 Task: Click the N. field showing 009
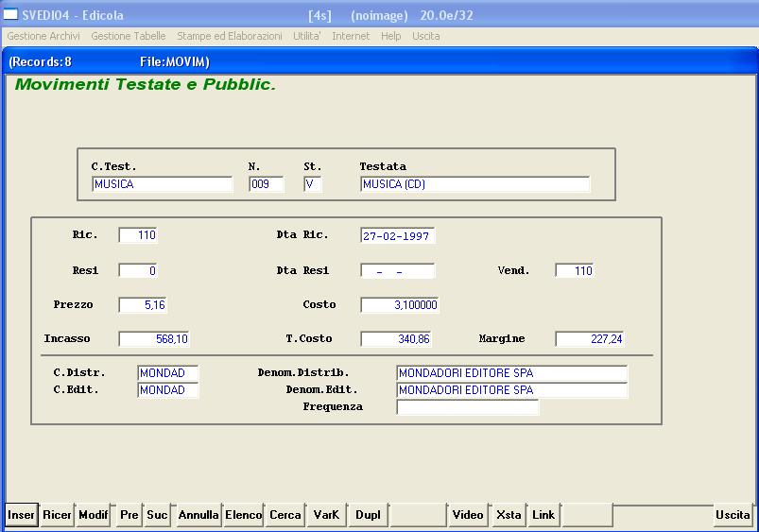(267, 184)
